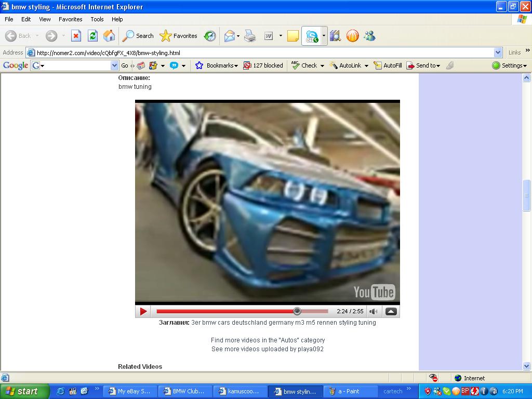Viewport: 532px width, 399px height.
Task: Click the Google toolbar news icon
Action: [141, 65]
